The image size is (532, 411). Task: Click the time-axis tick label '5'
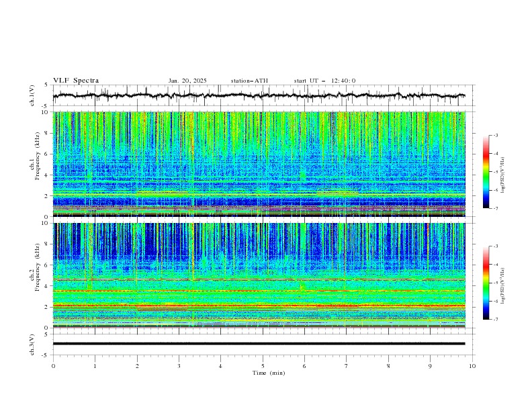point(263,366)
